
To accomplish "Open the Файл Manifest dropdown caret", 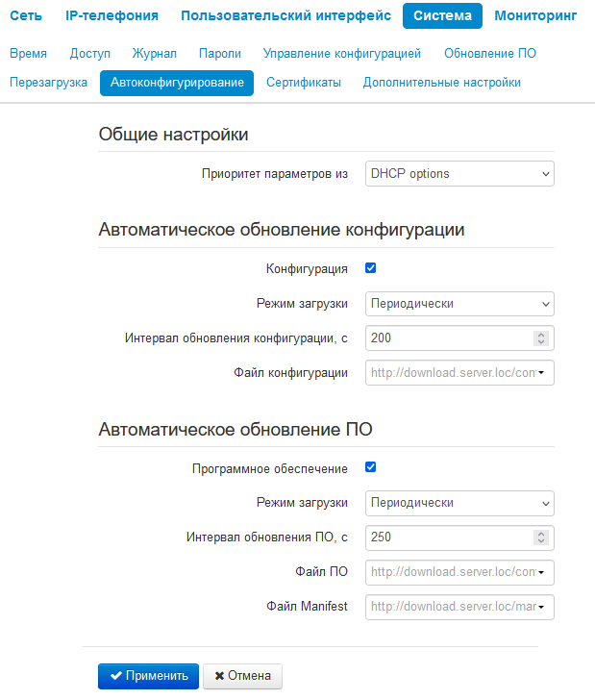I will [x=541, y=607].
